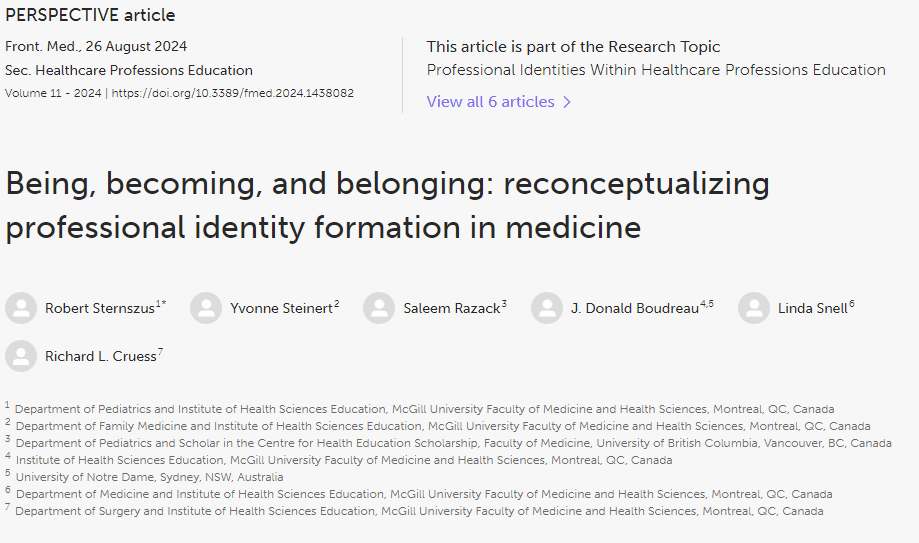Click the chevron next to View all 6 articles
Viewport: 919px width, 543px height.
[567, 102]
